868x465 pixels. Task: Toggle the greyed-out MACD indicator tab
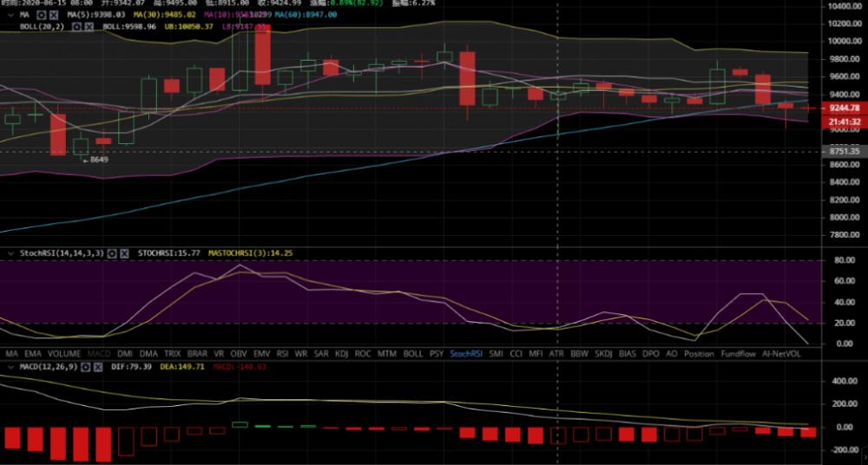pos(99,354)
